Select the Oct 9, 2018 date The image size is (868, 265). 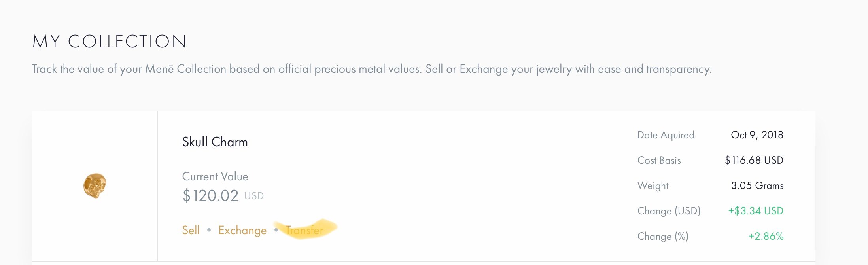click(757, 135)
